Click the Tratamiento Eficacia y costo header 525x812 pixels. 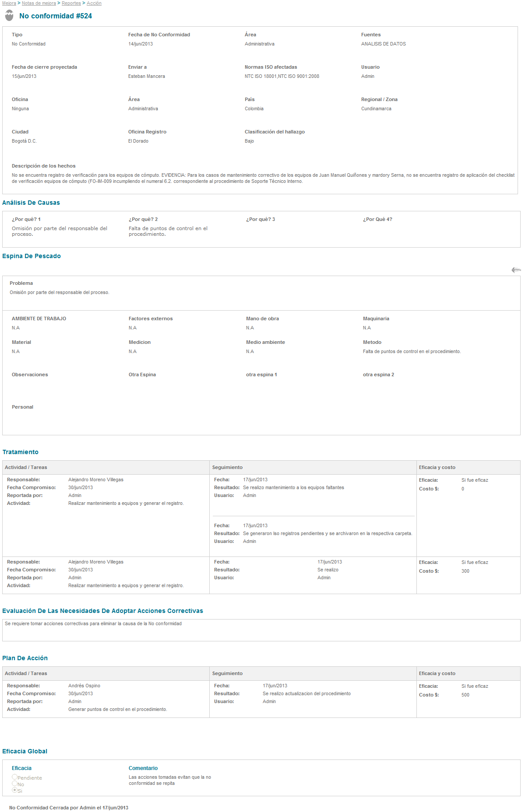tap(437, 467)
